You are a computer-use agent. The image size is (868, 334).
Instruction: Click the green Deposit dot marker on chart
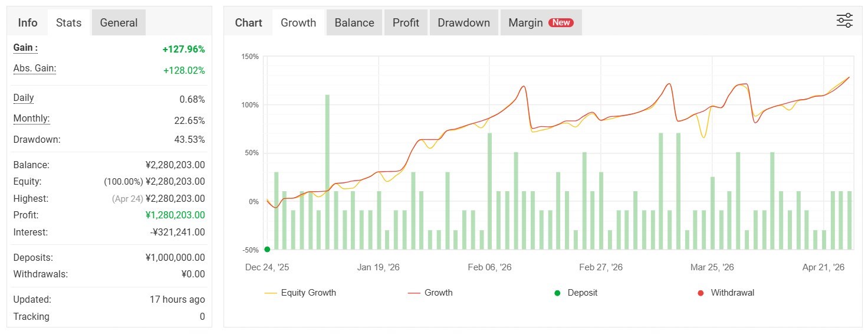pyautogui.click(x=267, y=249)
